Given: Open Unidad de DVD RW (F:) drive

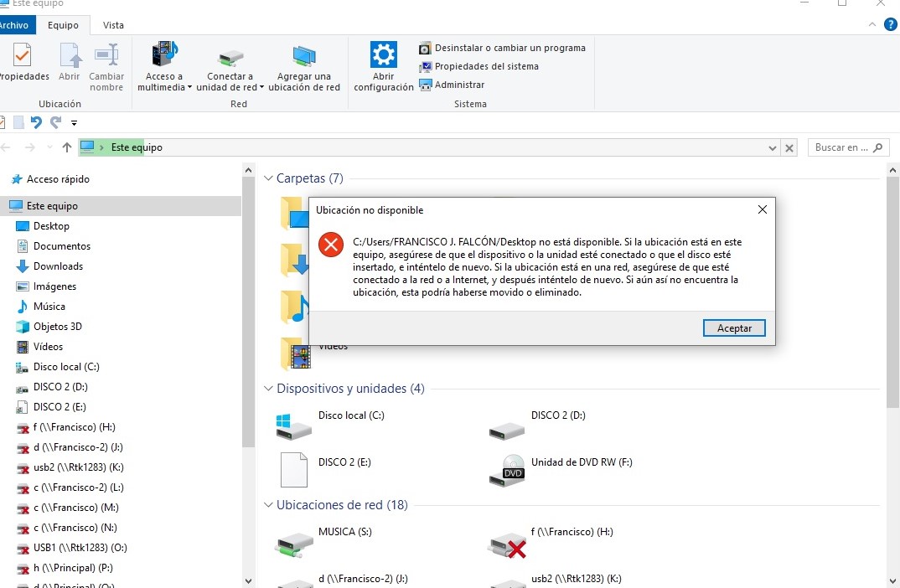Looking at the screenshot, I should pos(561,471).
